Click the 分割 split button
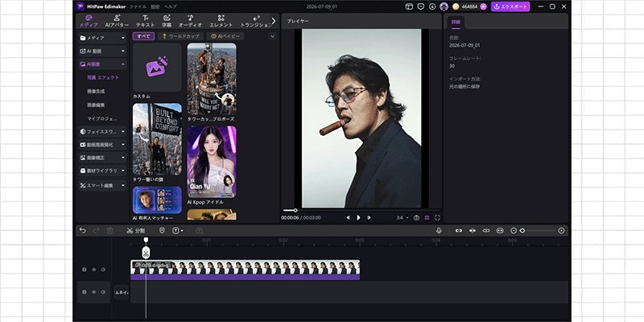644x322 pixels. click(135, 230)
